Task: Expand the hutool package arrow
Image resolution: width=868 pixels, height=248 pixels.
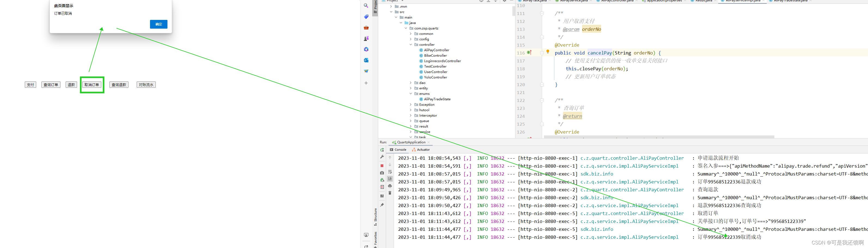Action: [x=411, y=110]
